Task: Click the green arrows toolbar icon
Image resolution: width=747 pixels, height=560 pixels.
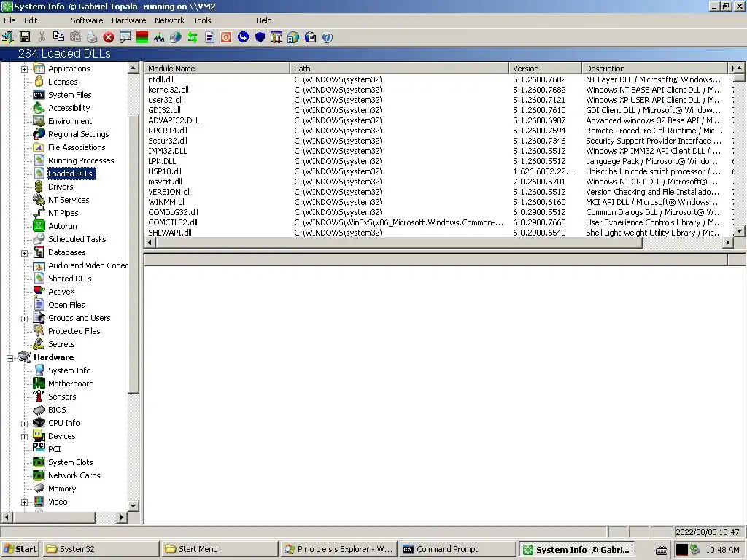Action: pyautogui.click(x=193, y=37)
